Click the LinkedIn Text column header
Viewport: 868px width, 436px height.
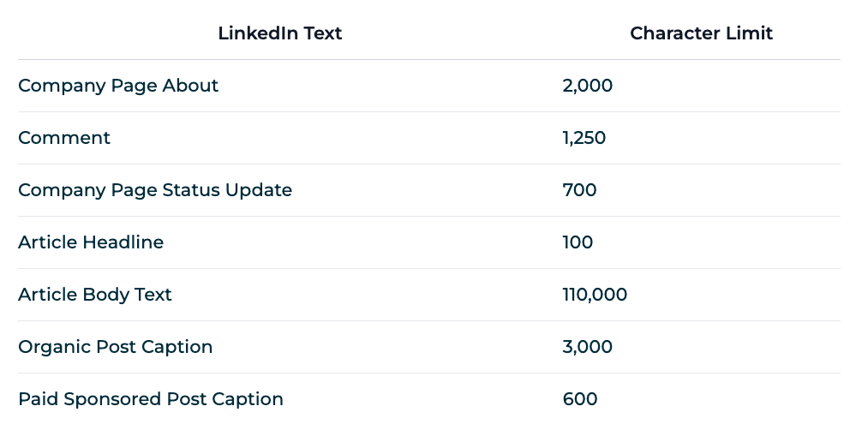(x=279, y=33)
